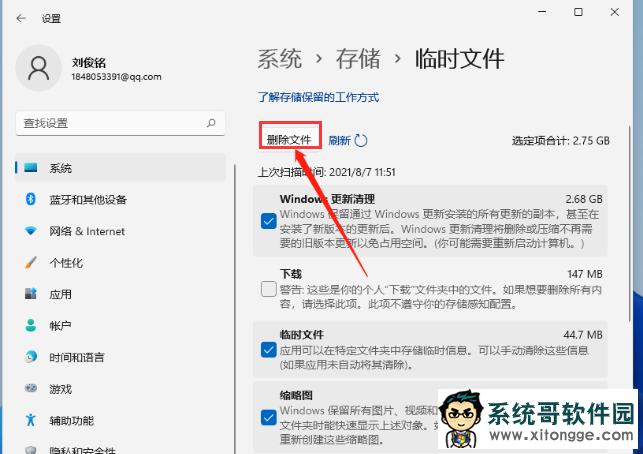Uncheck the 缩略图 checkbox
643x454 pixels.
[269, 417]
